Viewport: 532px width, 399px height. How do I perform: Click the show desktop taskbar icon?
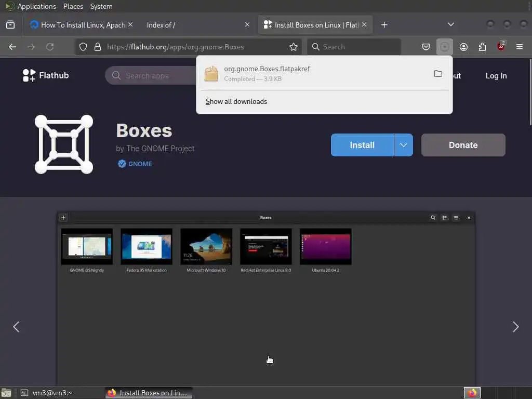(6, 393)
